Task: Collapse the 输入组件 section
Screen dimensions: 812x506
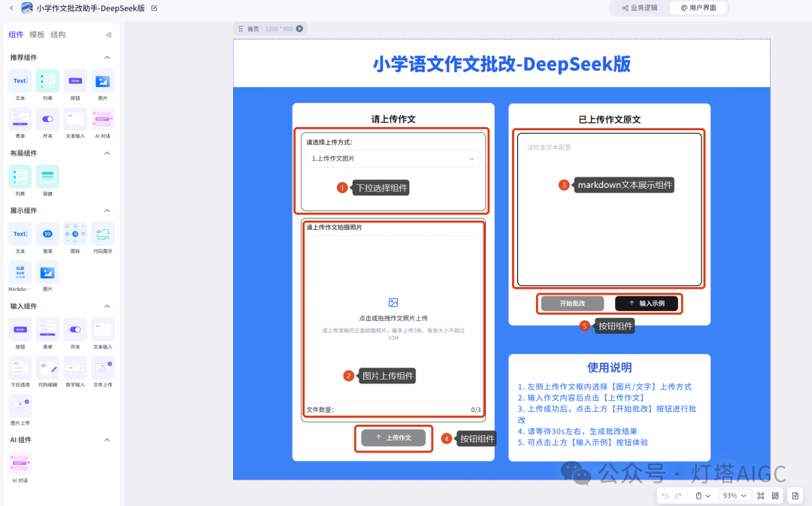Action: tap(108, 306)
